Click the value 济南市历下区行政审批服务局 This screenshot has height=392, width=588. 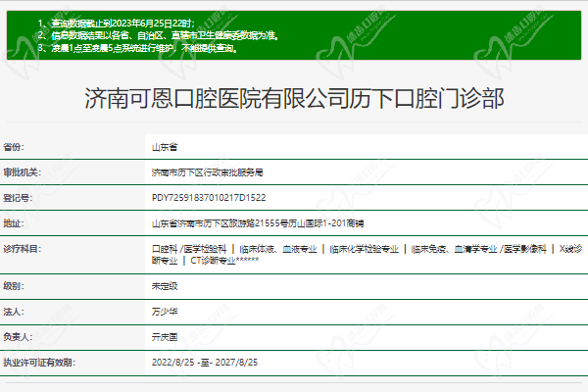[x=208, y=172]
